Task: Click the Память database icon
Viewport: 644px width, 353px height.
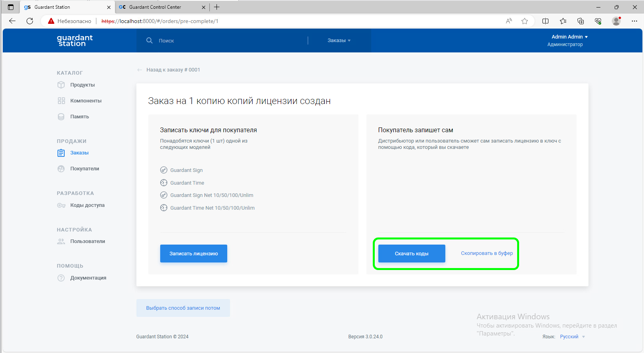Action: [x=61, y=117]
